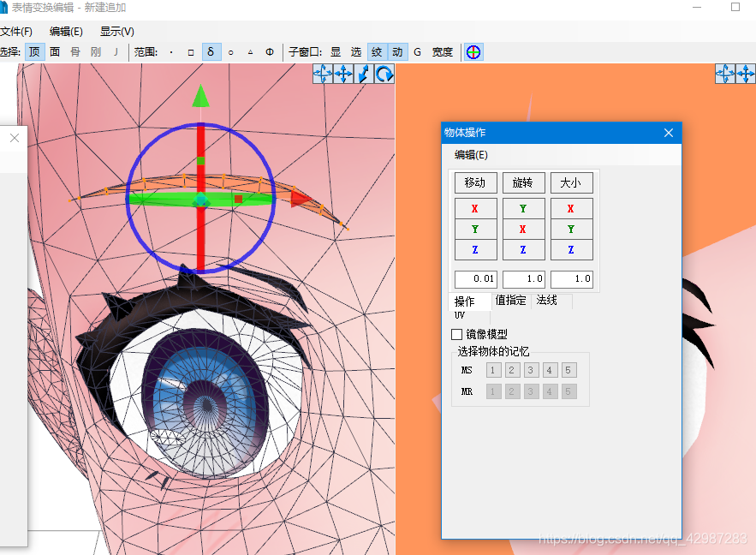The width and height of the screenshot is (756, 555).
Task: Click the camera orbit icon above the viewport
Action: click(x=321, y=74)
